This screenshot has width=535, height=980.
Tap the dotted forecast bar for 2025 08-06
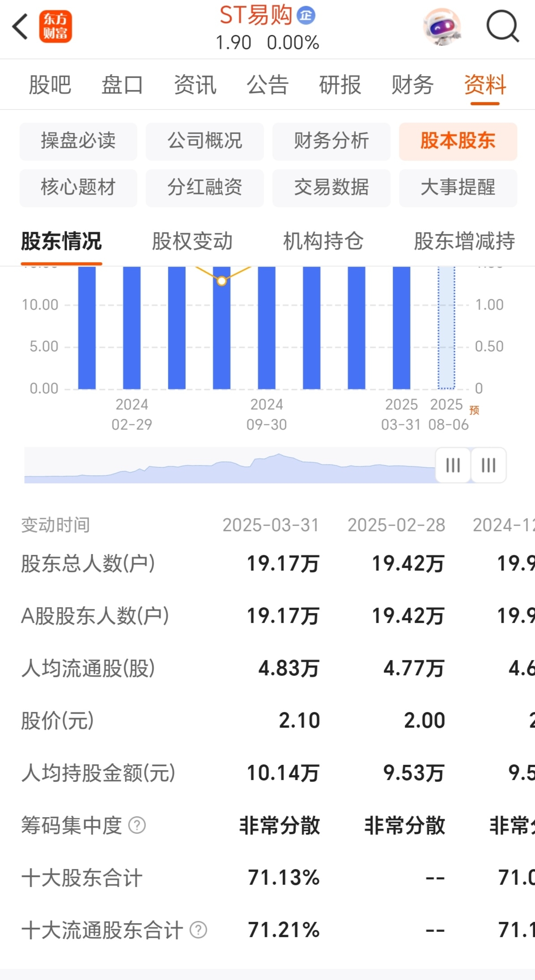click(x=446, y=328)
